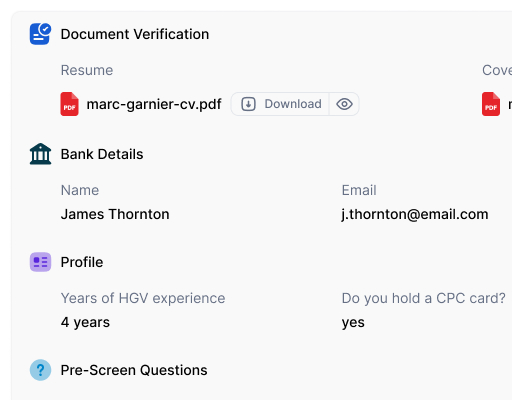Select the name James Thornton
This screenshot has width=512, height=400.
[115, 214]
